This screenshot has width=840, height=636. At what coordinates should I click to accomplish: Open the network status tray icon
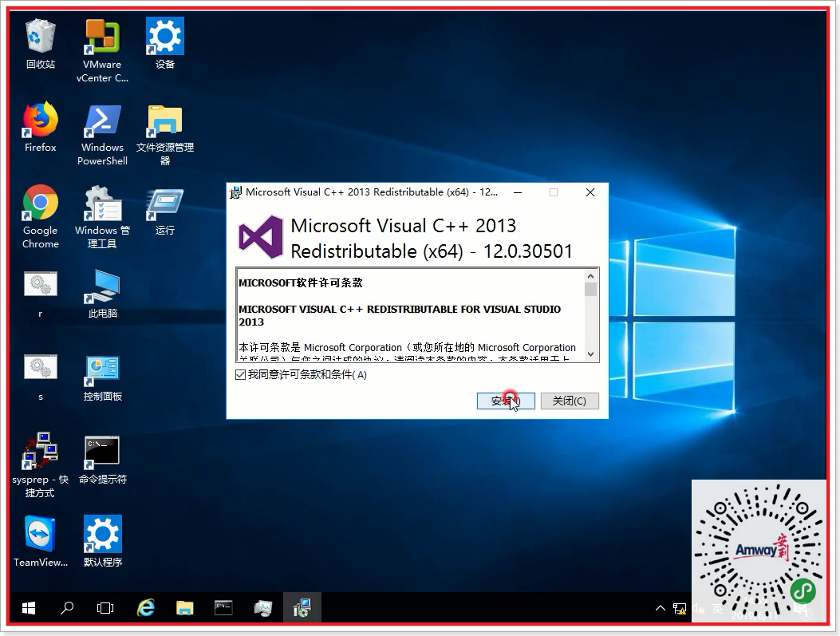point(680,608)
